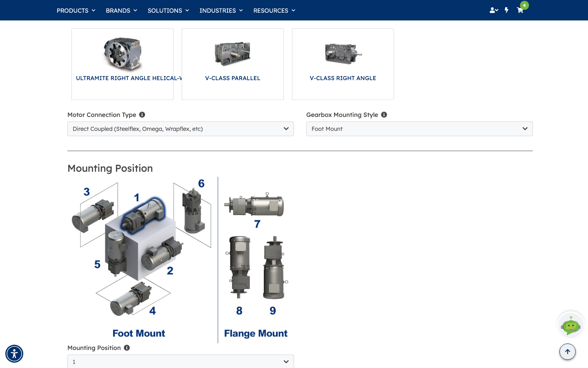Click the Mounting Position info icon
The width and height of the screenshot is (588, 368).
[127, 348]
